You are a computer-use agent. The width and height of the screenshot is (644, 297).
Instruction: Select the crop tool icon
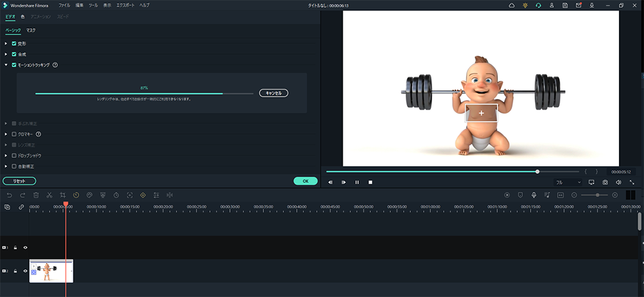point(62,195)
